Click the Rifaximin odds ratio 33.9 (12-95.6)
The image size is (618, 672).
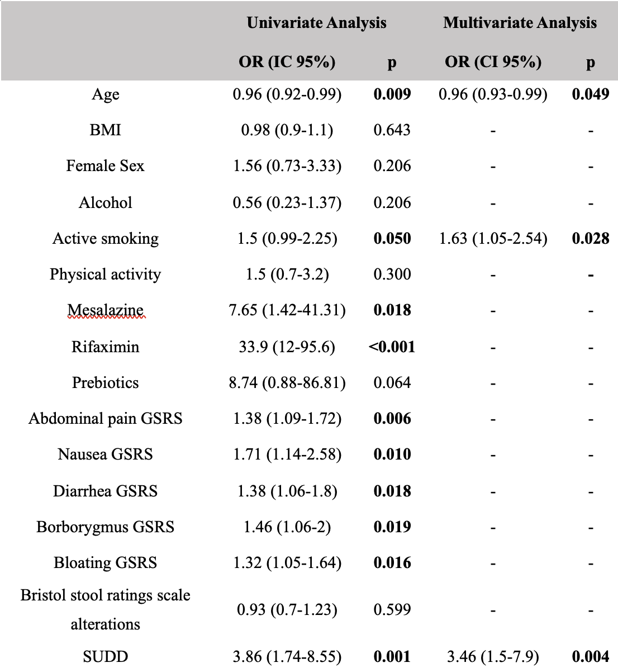tap(287, 347)
